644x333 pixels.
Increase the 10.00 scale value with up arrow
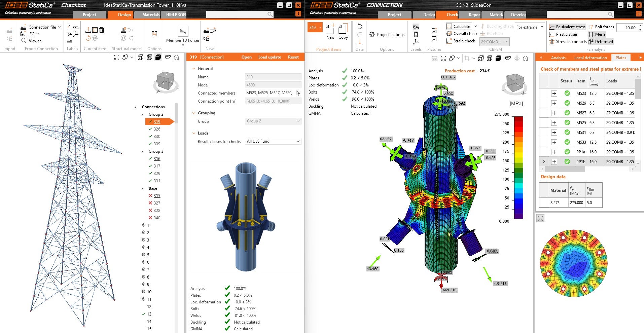pos(640,26)
